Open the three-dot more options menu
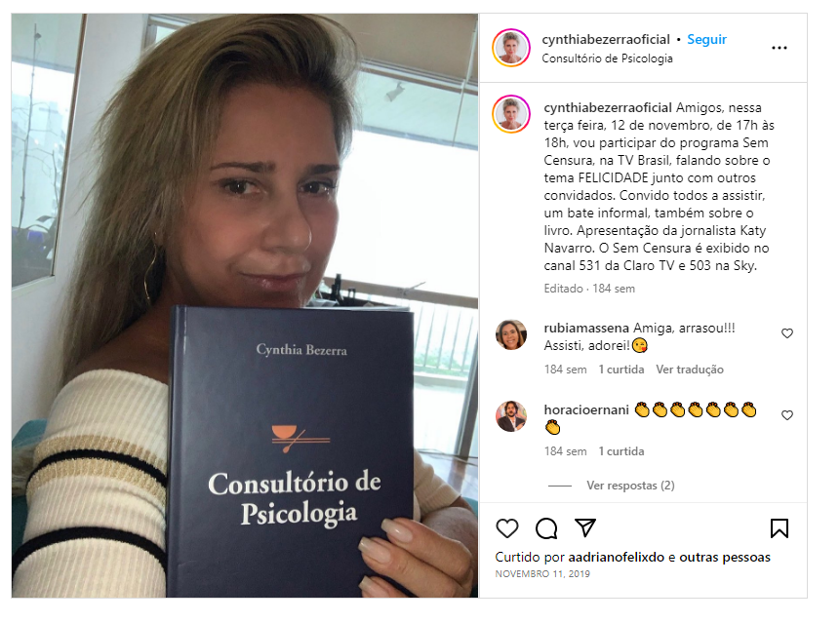Viewport: 840px width, 623px height. 779,48
